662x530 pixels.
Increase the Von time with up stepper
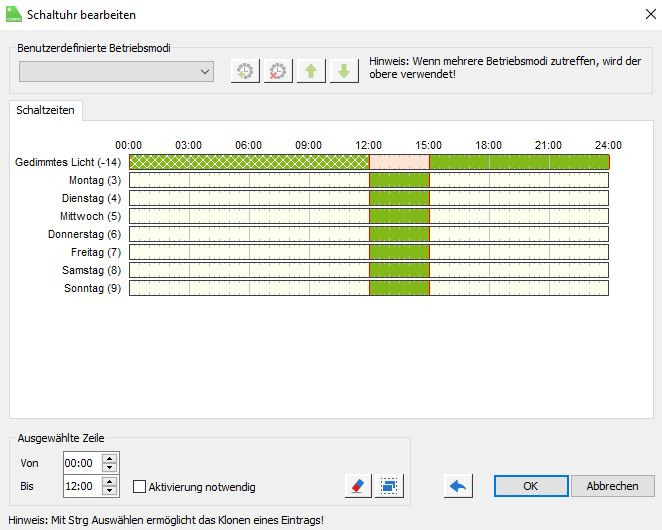tap(110, 459)
